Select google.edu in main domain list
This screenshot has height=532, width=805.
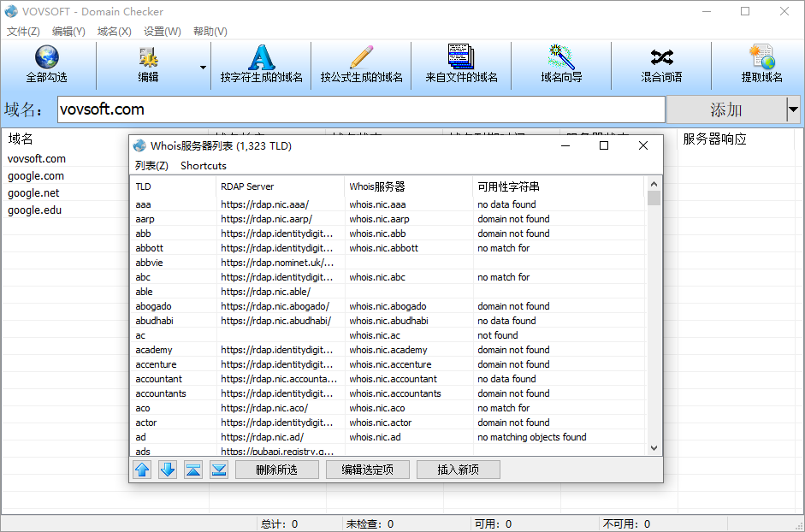(x=34, y=210)
